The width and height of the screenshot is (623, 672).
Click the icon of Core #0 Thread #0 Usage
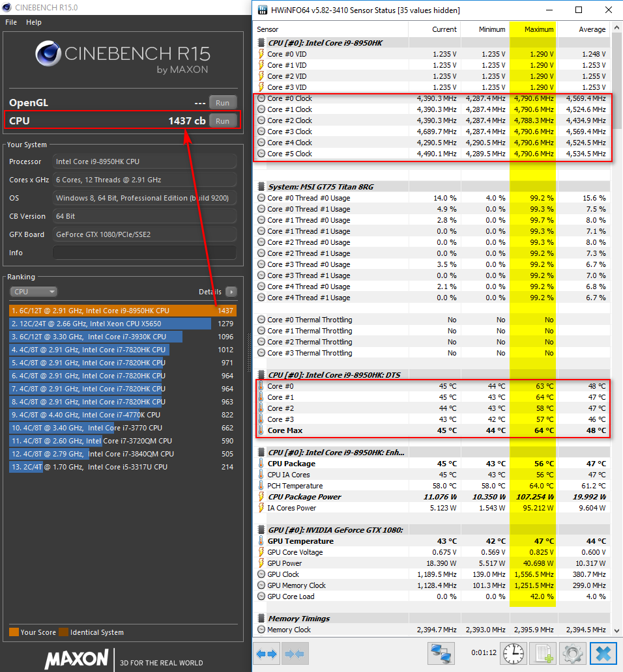tap(261, 198)
